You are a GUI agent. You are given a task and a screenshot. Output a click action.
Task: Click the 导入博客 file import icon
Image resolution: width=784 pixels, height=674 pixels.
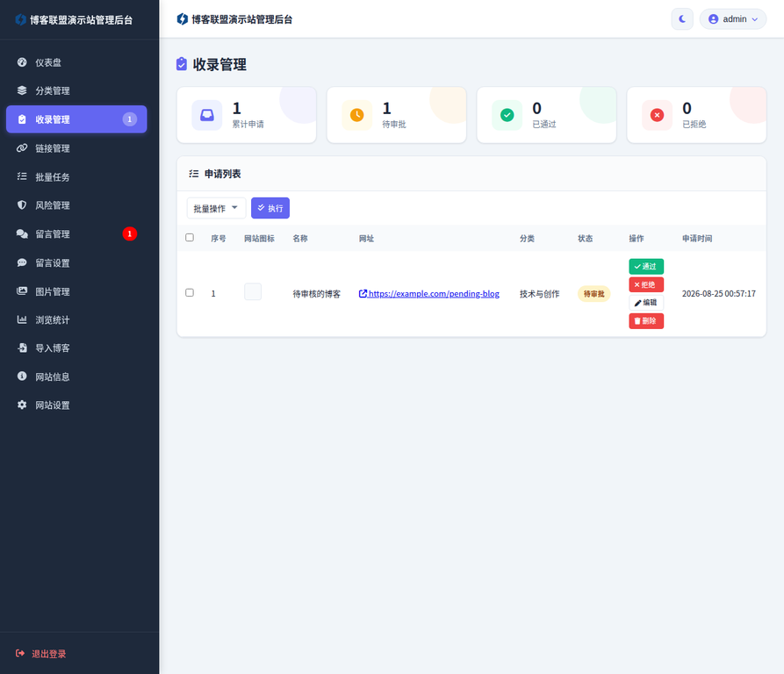tap(22, 348)
